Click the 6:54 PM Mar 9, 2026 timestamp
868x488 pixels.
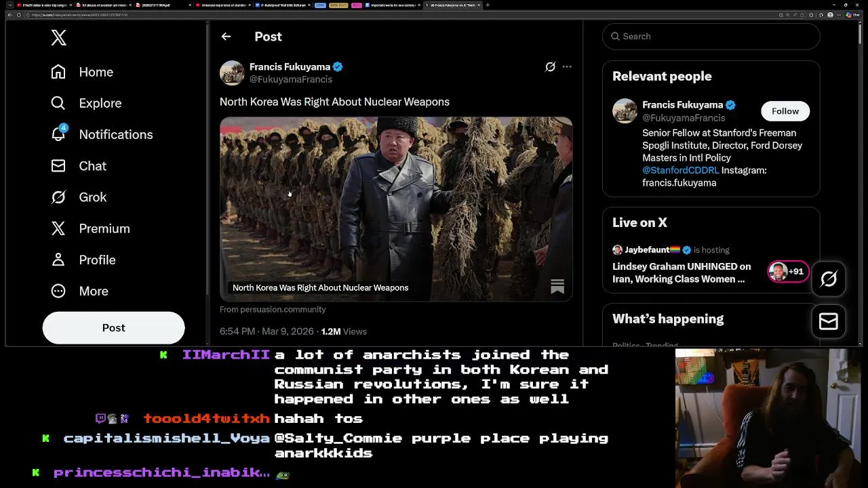click(267, 331)
